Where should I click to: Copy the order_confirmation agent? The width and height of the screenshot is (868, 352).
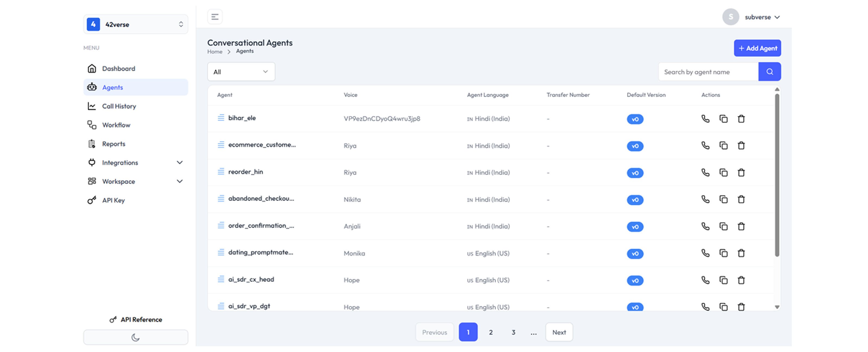[723, 226]
